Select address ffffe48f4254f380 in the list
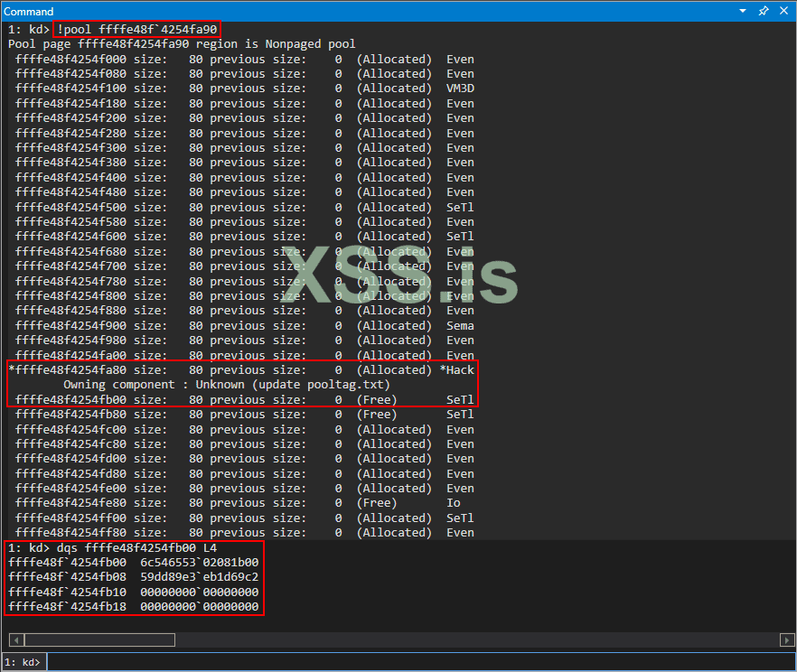The width and height of the screenshot is (797, 672). (x=70, y=163)
